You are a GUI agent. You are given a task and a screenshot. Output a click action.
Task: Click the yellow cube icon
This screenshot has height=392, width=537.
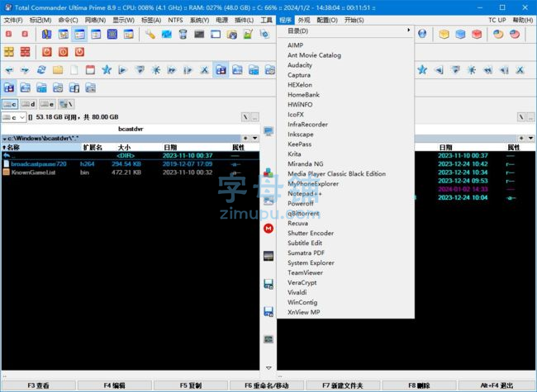[x=444, y=34]
